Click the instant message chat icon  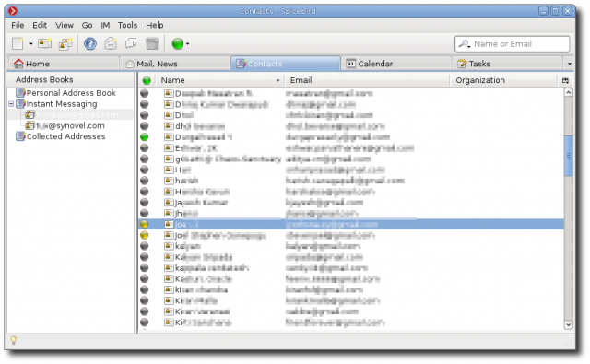tap(131, 43)
